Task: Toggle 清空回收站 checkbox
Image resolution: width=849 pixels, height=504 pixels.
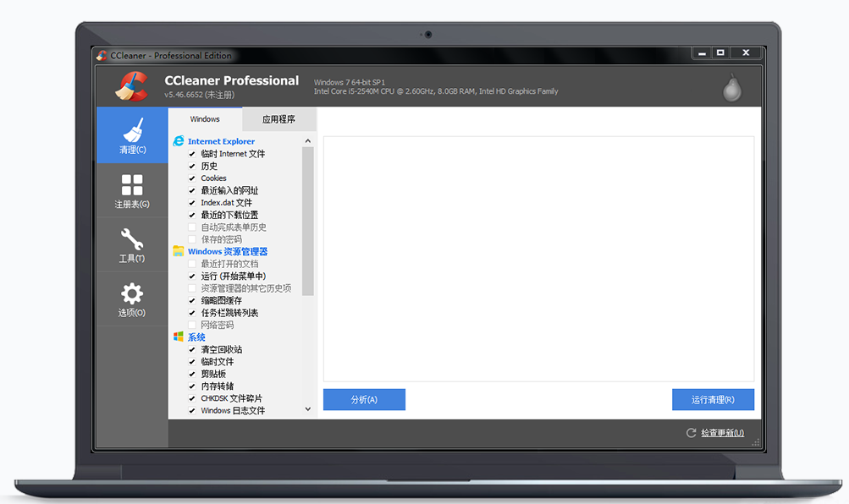Action: 191,349
